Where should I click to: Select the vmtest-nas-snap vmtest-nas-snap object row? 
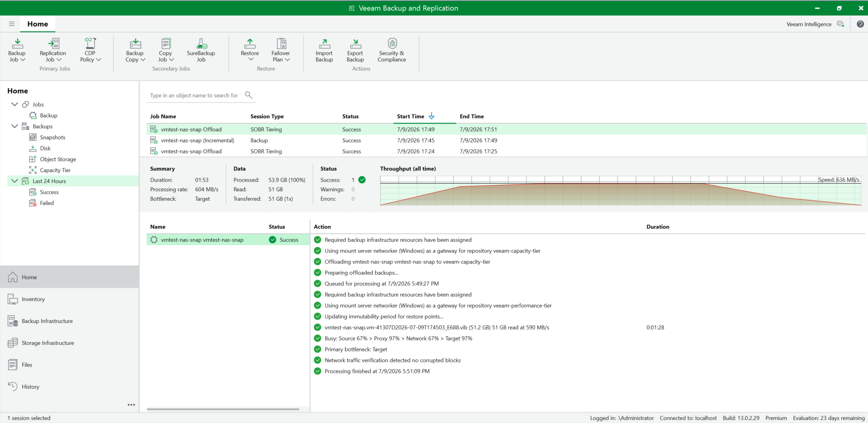click(228, 240)
